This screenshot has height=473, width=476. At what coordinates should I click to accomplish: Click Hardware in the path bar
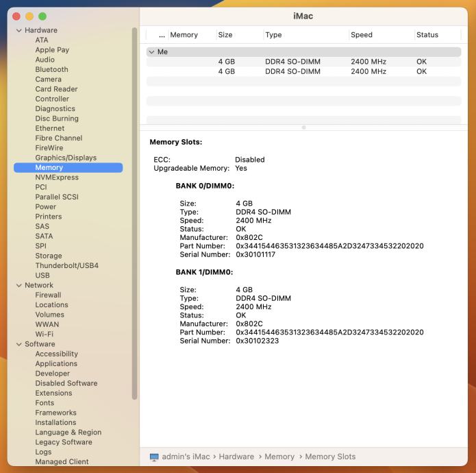coord(236,457)
